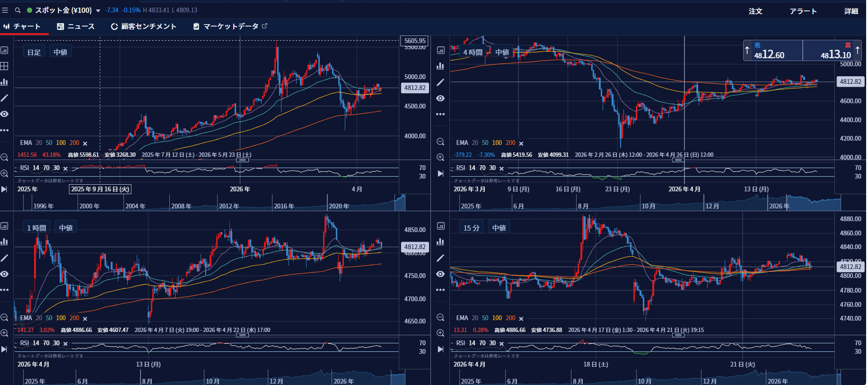This screenshot has height=385, width=868.
Task: Remove EMA indicator from the daily chart
Action: [85, 143]
